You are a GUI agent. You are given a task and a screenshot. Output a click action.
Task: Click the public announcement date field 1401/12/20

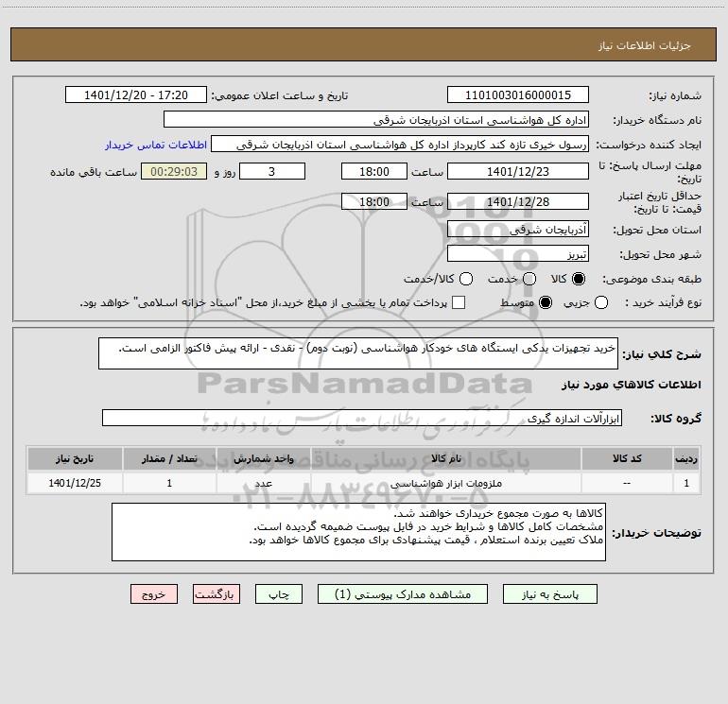(x=136, y=95)
